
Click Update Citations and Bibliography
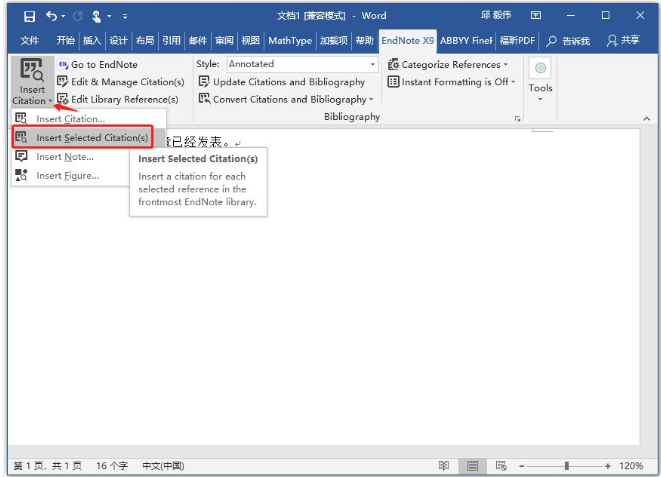(x=282, y=82)
